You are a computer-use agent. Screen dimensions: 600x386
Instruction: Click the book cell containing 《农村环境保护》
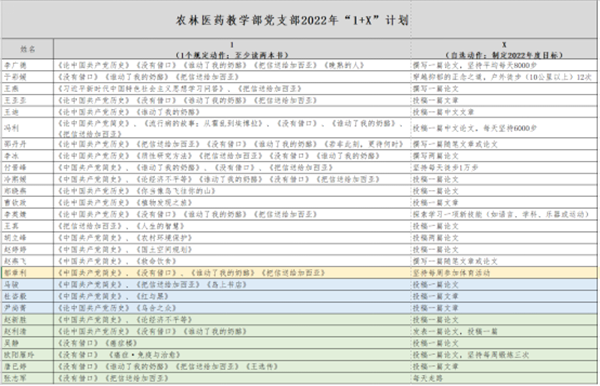(x=232, y=238)
